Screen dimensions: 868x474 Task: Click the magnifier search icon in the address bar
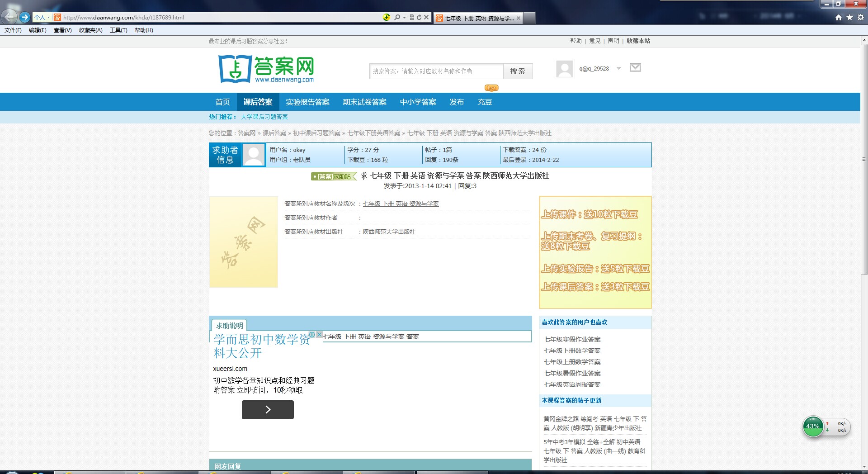pos(397,17)
